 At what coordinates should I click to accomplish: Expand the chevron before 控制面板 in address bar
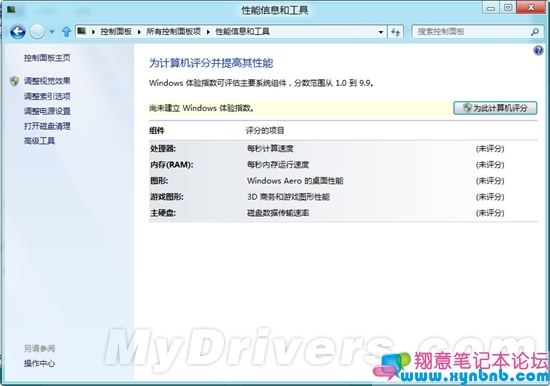tap(93, 32)
